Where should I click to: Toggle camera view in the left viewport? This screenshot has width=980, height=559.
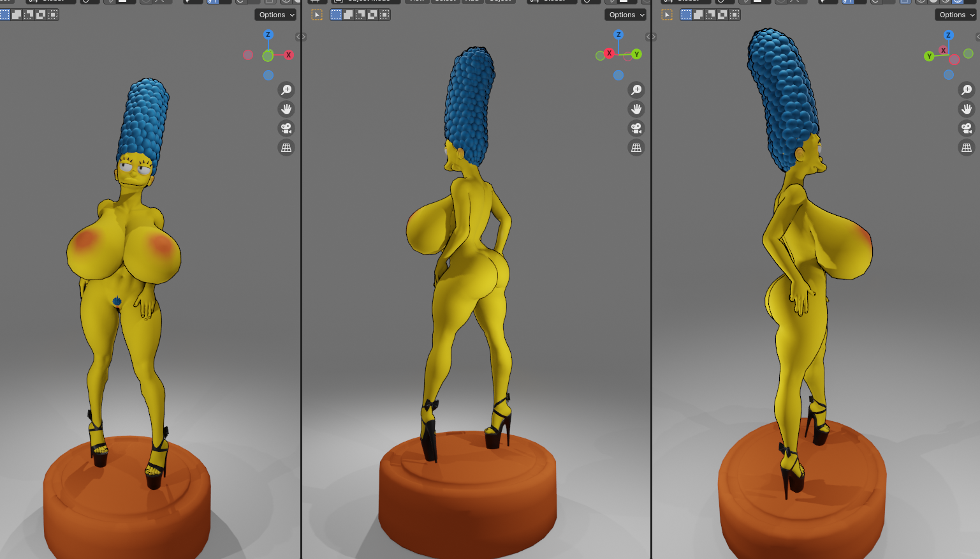point(286,128)
